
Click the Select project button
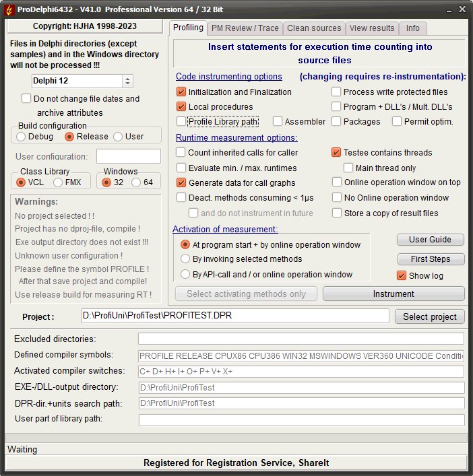click(x=429, y=316)
